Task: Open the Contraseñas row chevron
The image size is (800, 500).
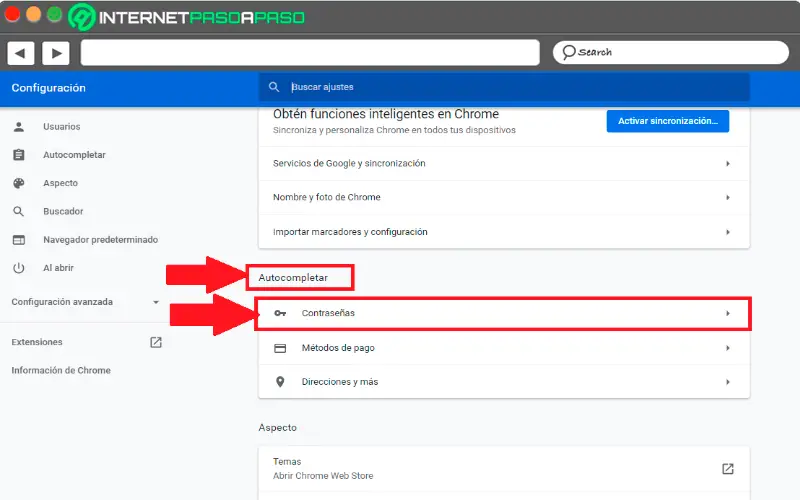Action: pos(728,313)
